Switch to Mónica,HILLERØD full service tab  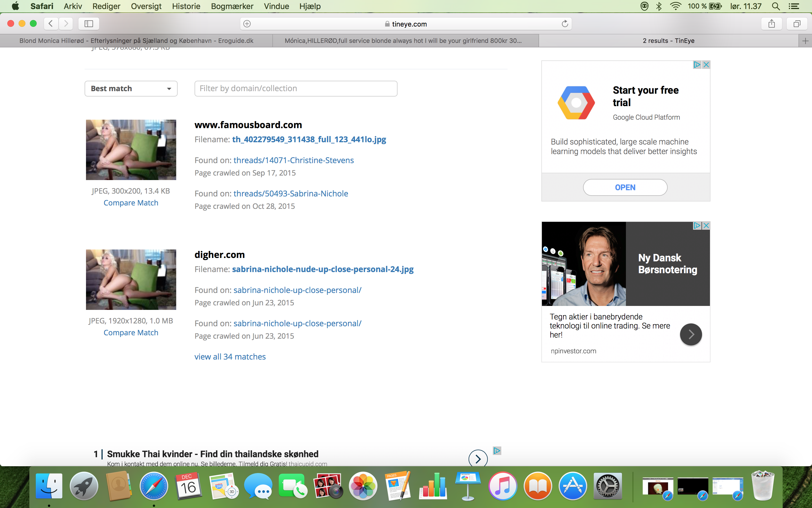406,41
